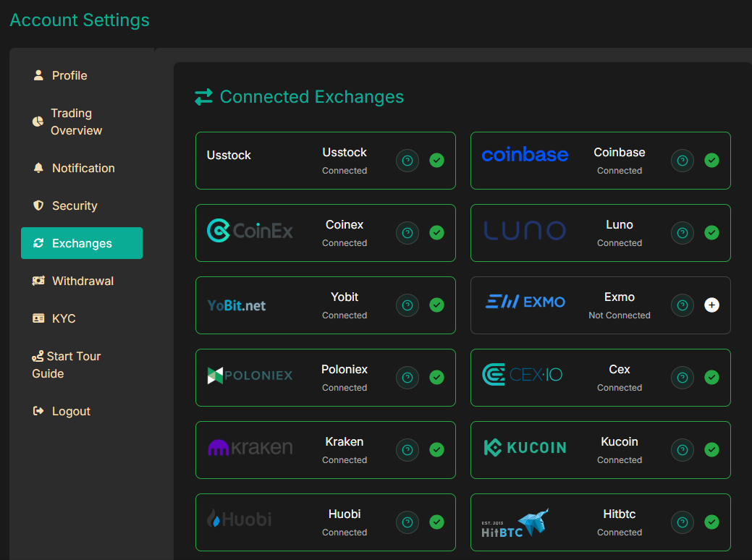Click the help icon on Usstock card
This screenshot has height=560, width=752.
coord(407,161)
